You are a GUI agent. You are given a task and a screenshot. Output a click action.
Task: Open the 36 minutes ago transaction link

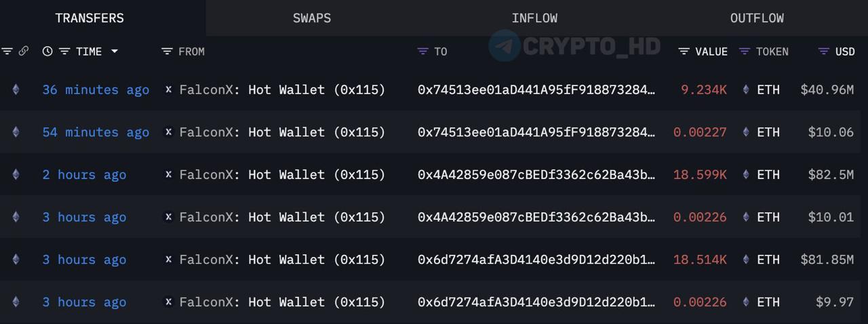click(96, 89)
